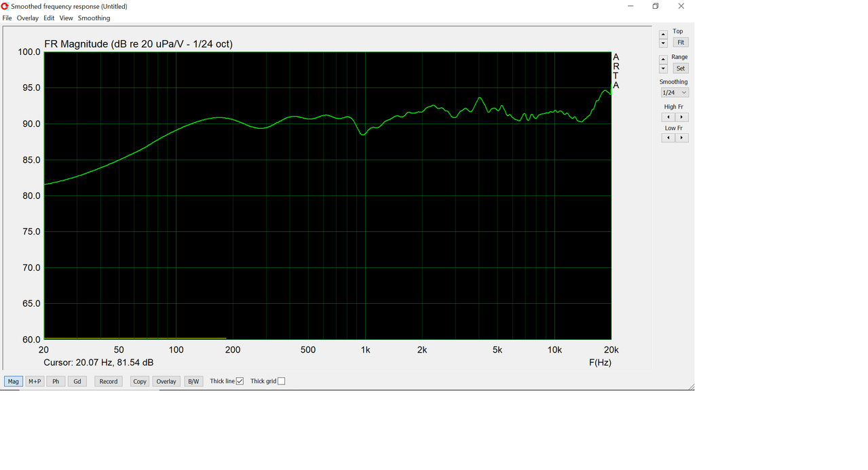Switch to Gd group delay view
868x470 pixels.
click(x=77, y=381)
